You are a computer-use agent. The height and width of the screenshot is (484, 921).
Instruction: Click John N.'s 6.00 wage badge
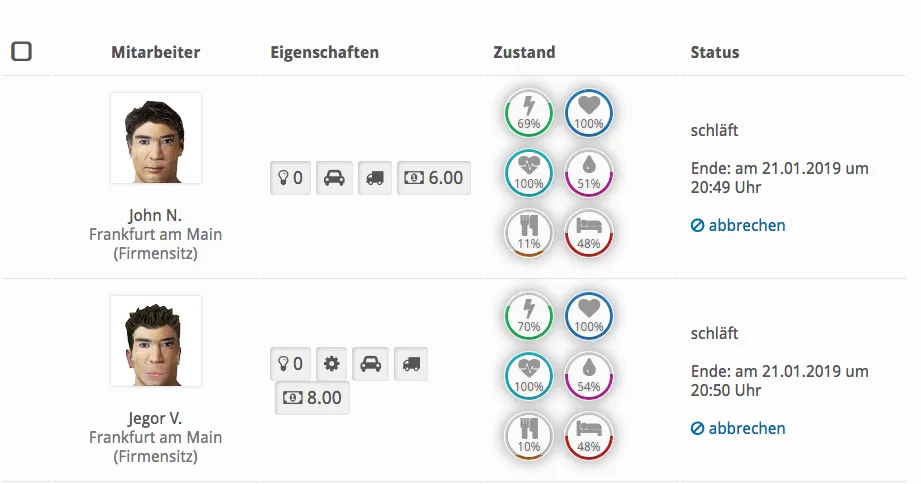[434, 178]
